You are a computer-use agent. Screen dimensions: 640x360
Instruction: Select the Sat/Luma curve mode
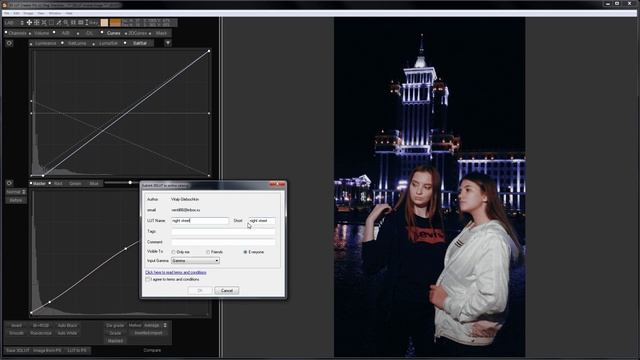77,43
